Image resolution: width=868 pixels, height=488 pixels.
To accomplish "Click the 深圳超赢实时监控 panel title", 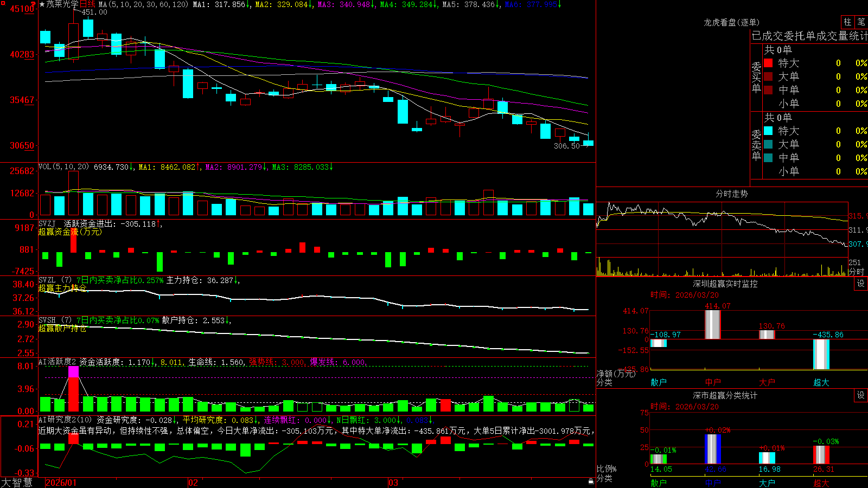I will (x=725, y=284).
